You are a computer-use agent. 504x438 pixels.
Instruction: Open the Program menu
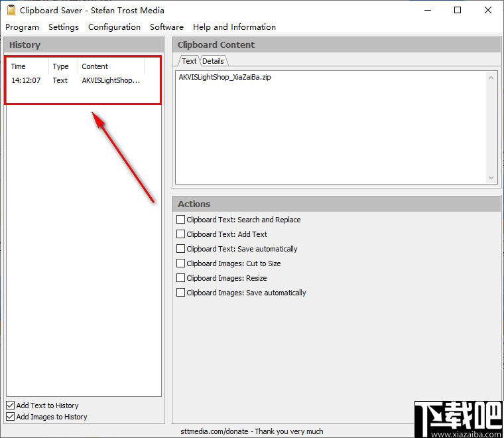(x=22, y=27)
